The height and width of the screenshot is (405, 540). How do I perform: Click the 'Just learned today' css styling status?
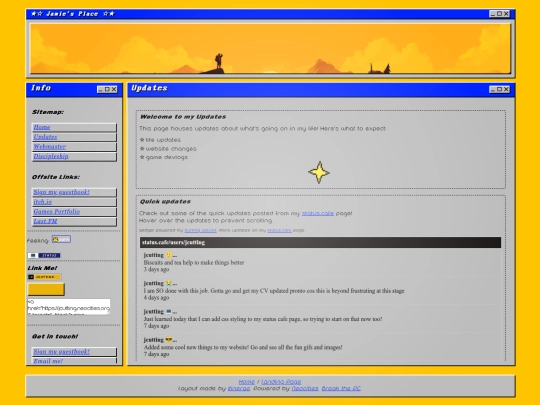coord(263,319)
